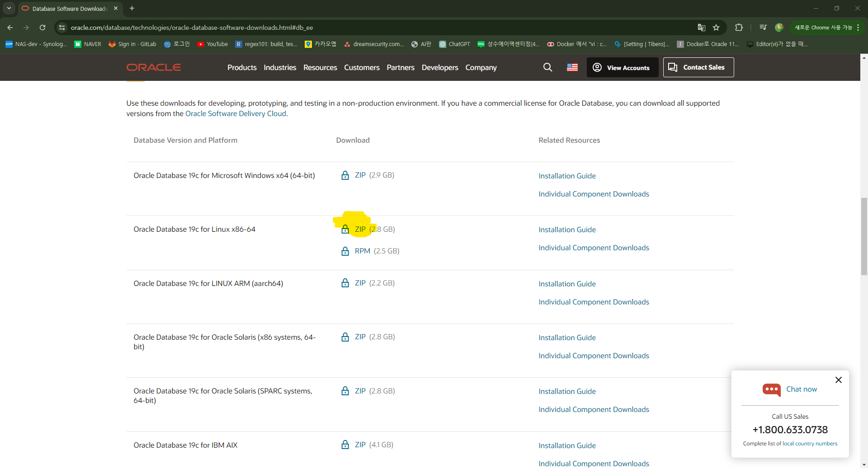Image resolution: width=868 pixels, height=468 pixels.
Task: Bookmark this page with star icon
Action: pos(716,28)
